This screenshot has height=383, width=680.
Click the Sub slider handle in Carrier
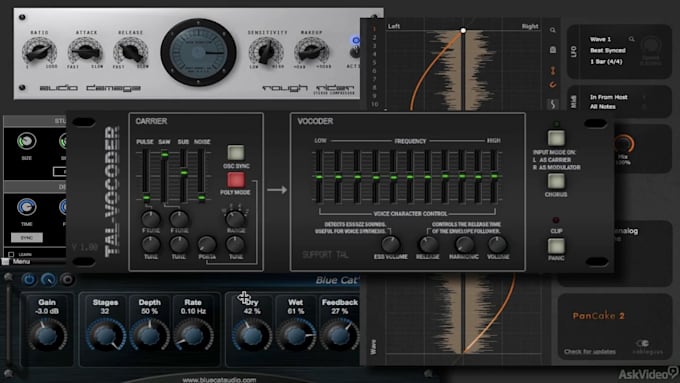point(184,172)
